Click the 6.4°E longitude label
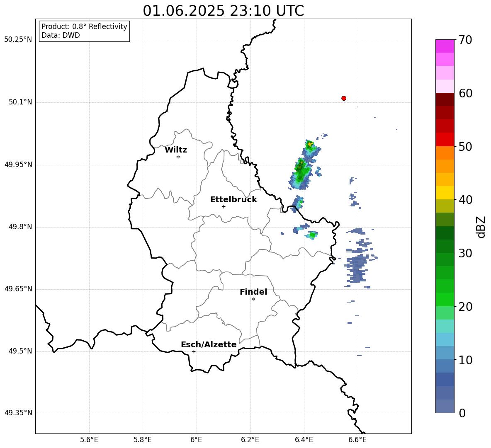The image size is (491, 448). click(x=304, y=440)
